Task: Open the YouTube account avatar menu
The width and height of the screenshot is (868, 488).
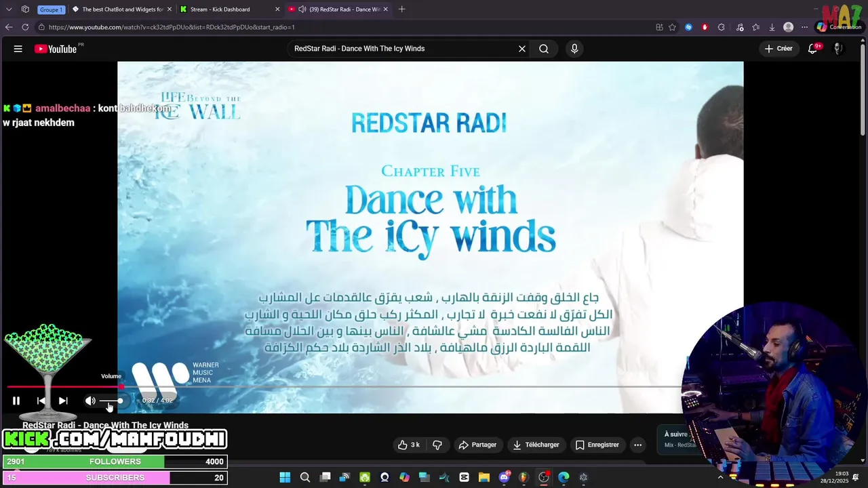Action: coord(838,49)
